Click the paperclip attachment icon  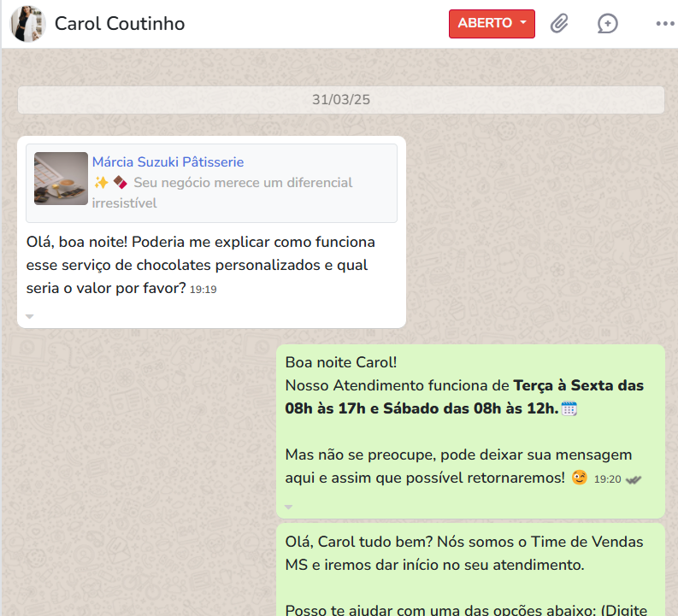coord(559,23)
